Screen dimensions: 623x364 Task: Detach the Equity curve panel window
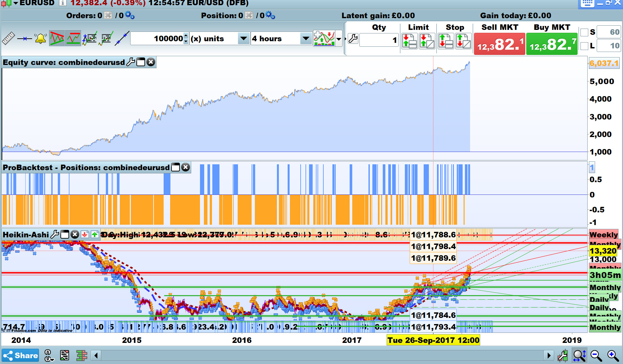click(x=141, y=62)
